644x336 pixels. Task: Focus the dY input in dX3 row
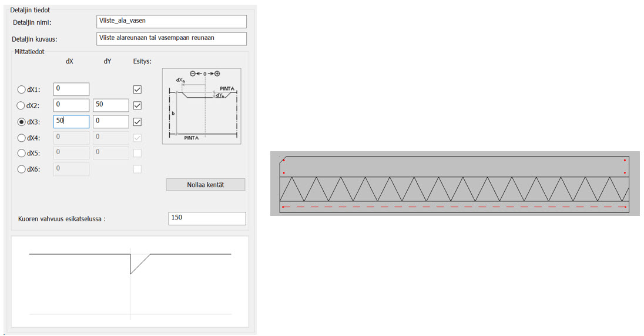click(110, 122)
